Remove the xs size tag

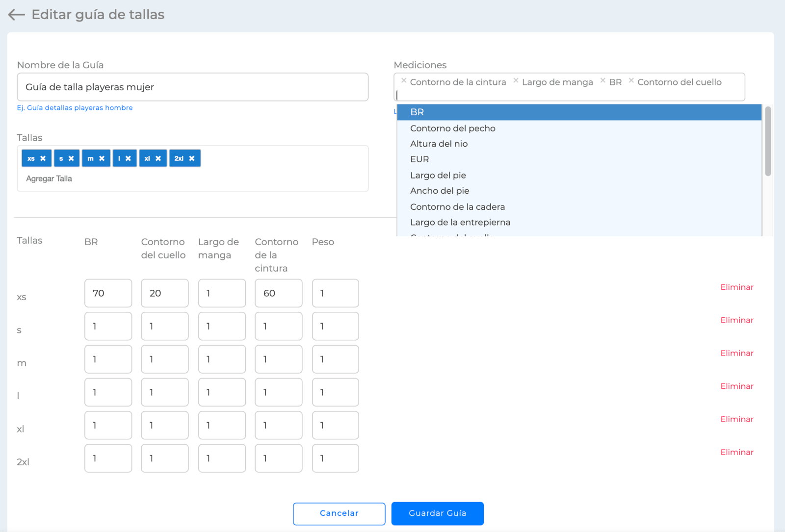pyautogui.click(x=43, y=158)
